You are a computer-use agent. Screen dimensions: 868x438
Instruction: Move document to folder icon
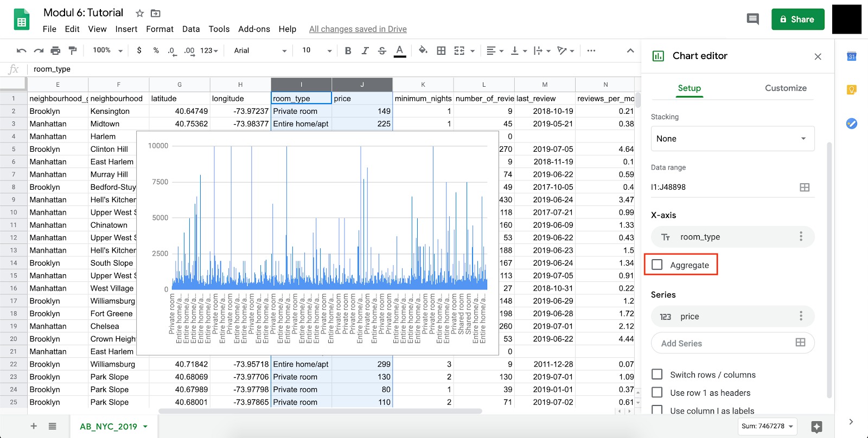[x=156, y=13]
